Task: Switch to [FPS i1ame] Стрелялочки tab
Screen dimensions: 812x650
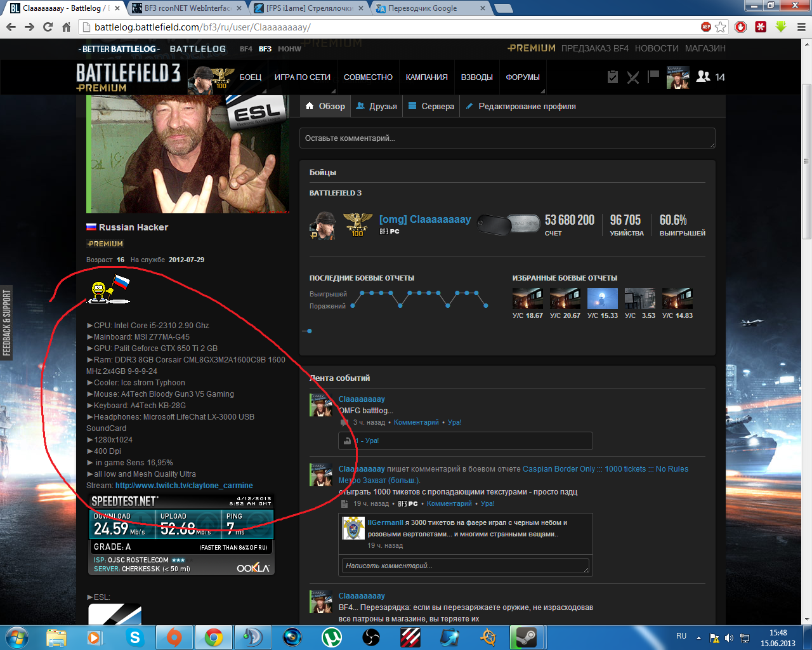Action: coord(310,8)
